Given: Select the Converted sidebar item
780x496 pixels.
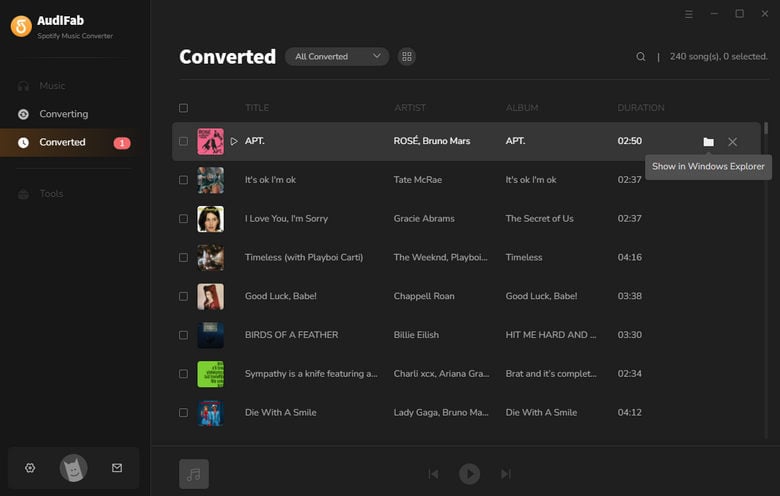Looking at the screenshot, I should click(x=69, y=142).
